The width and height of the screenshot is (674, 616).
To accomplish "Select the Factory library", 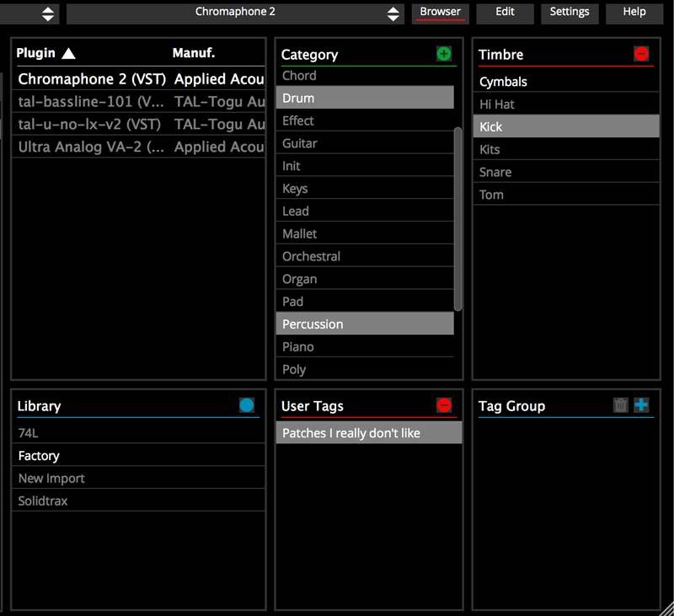I will pyautogui.click(x=138, y=455).
